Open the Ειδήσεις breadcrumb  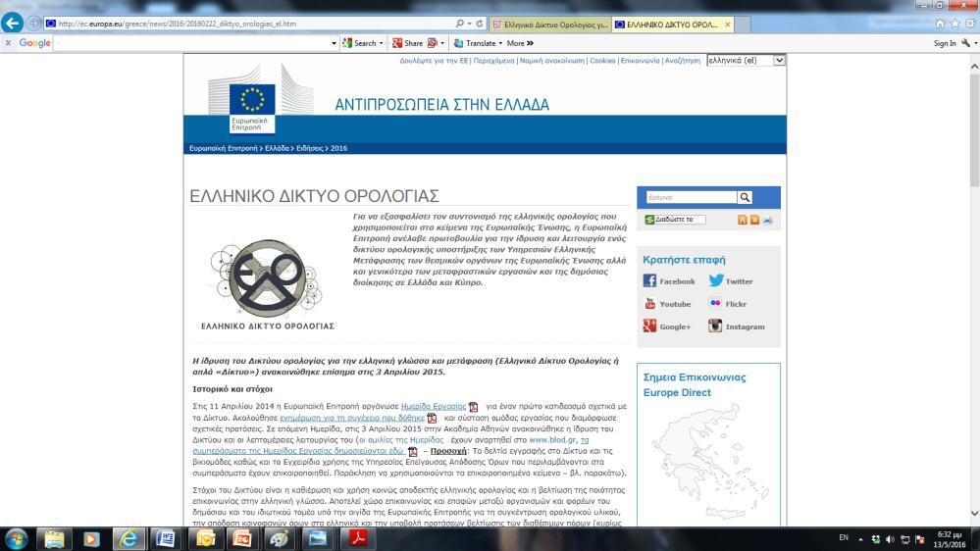[310, 148]
